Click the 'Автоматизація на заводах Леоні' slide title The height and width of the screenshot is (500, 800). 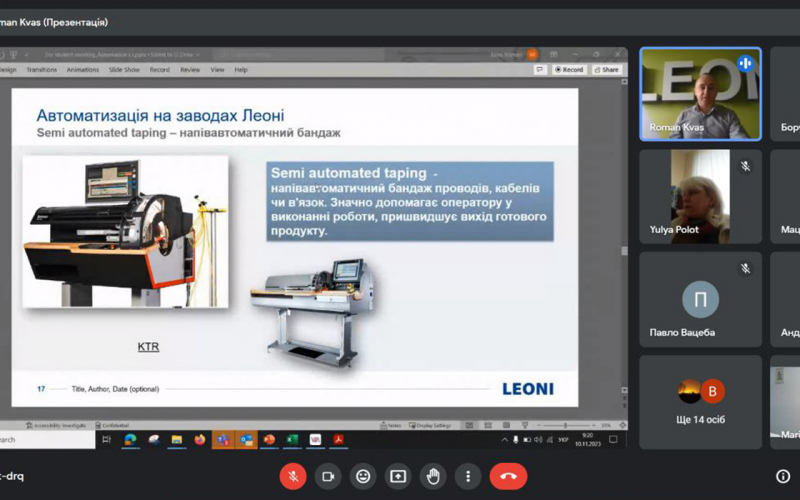pyautogui.click(x=161, y=115)
